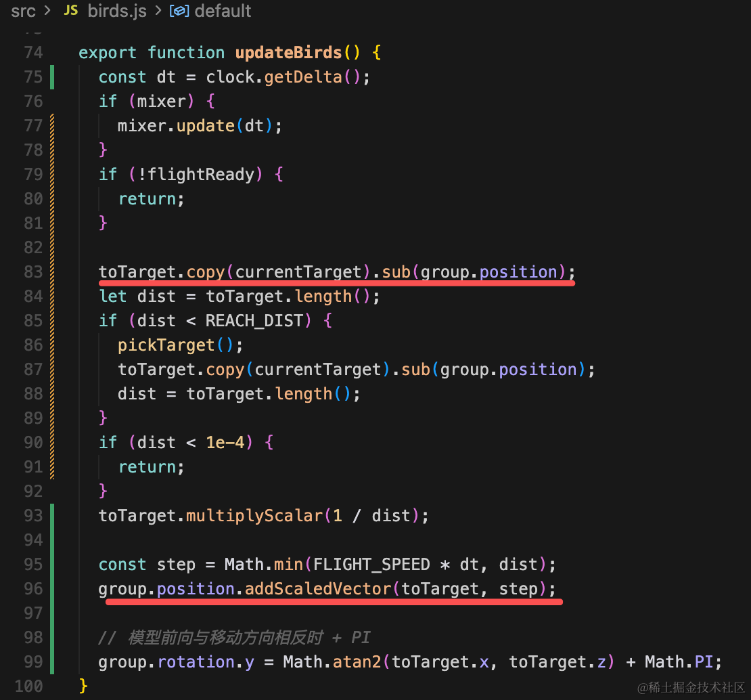Click the export keyword on line 74

point(108,53)
